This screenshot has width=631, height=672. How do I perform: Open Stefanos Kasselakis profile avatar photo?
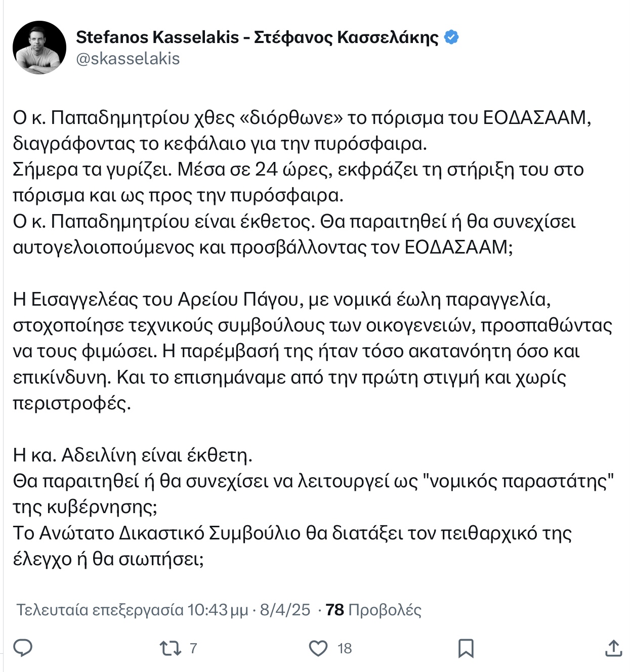39,48
